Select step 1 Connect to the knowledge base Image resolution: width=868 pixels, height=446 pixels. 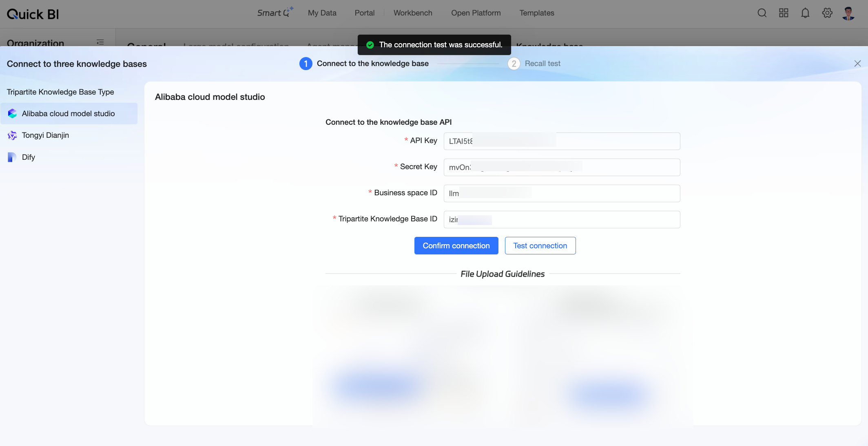(x=364, y=64)
